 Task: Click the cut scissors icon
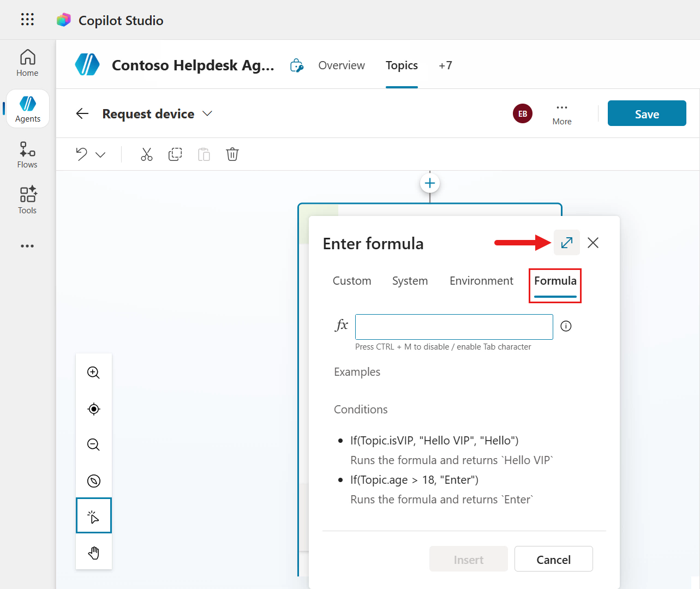point(146,154)
